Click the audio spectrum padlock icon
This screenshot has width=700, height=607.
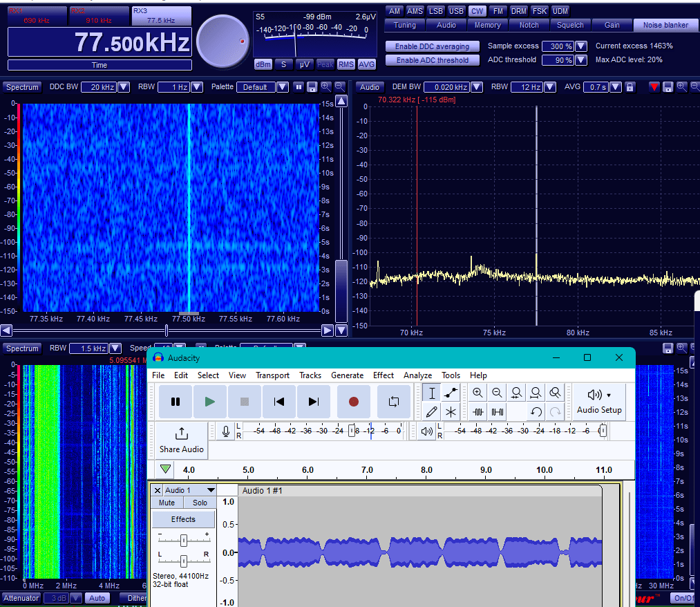[x=630, y=87]
